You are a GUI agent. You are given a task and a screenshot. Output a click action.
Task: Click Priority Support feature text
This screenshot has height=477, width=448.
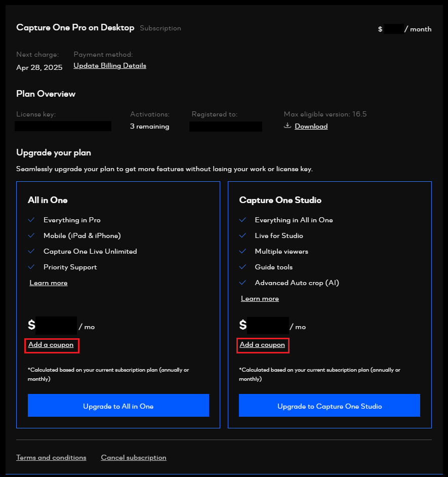pos(70,267)
